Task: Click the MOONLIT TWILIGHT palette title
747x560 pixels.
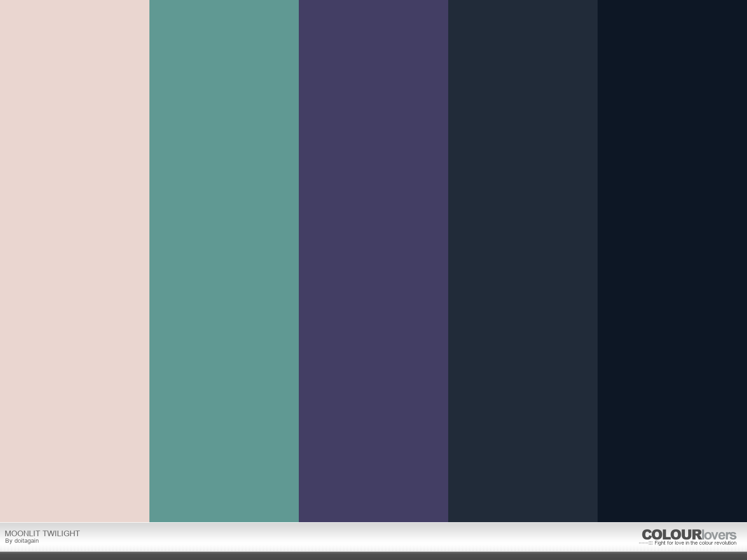Action: pyautogui.click(x=42, y=533)
